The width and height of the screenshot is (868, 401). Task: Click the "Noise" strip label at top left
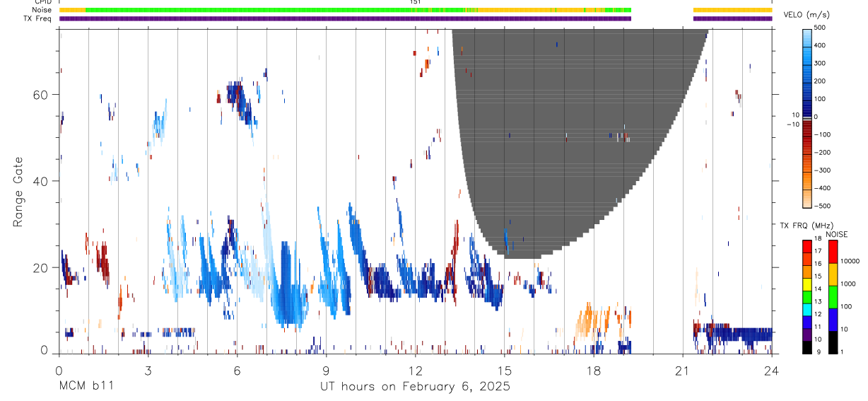(x=42, y=10)
